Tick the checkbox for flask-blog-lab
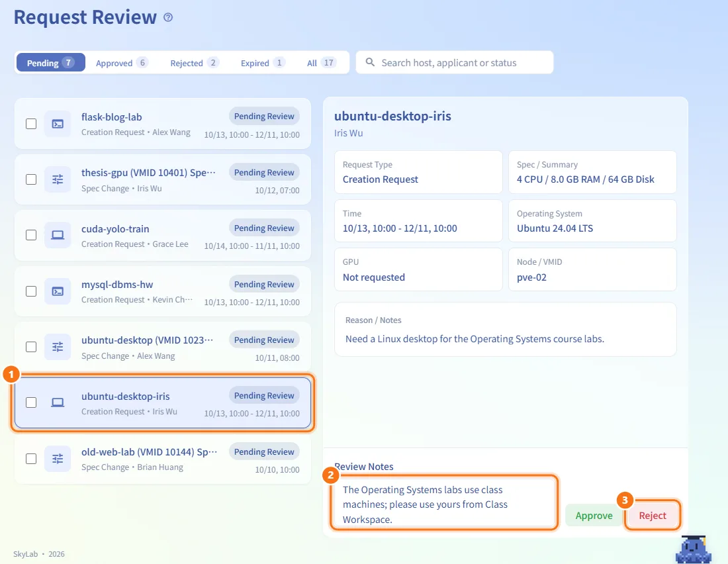 [31, 124]
